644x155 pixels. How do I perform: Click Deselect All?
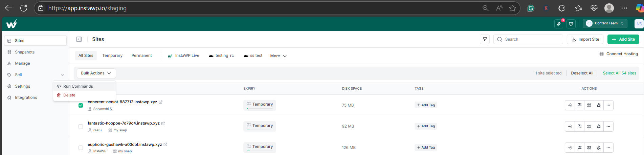(582, 73)
